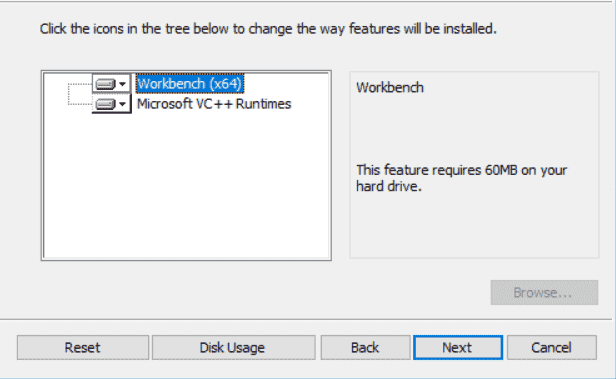Click empty white area of feature tree
The height and width of the screenshot is (379, 616).
point(186,185)
